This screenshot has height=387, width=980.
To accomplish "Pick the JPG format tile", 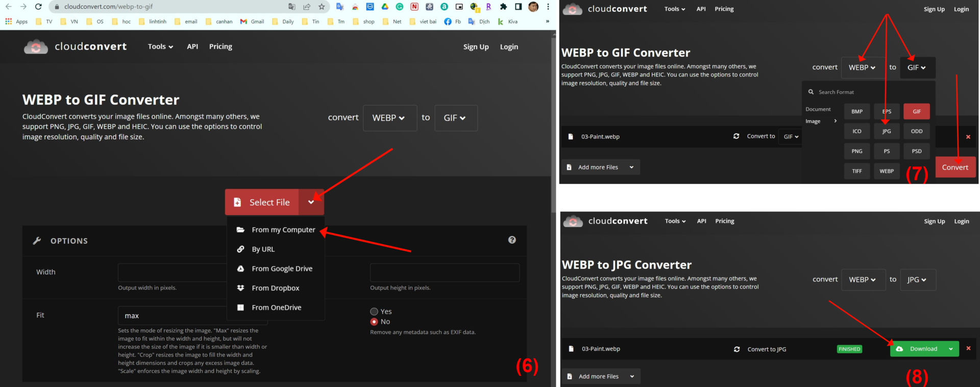I will (x=887, y=132).
